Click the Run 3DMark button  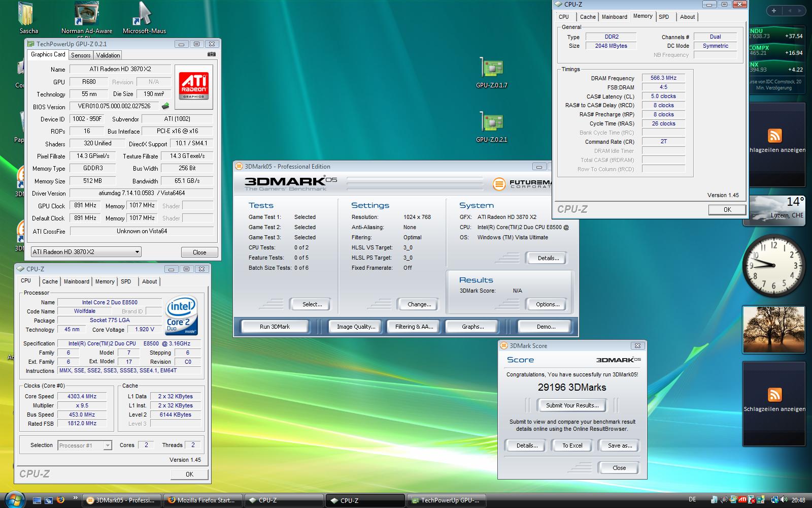(x=275, y=327)
